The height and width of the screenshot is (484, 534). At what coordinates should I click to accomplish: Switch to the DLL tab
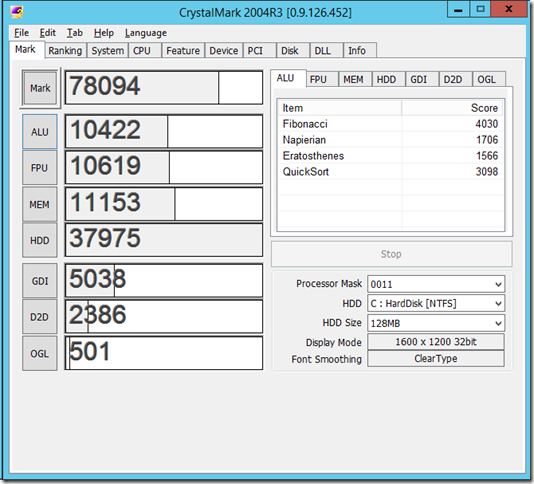click(x=326, y=51)
